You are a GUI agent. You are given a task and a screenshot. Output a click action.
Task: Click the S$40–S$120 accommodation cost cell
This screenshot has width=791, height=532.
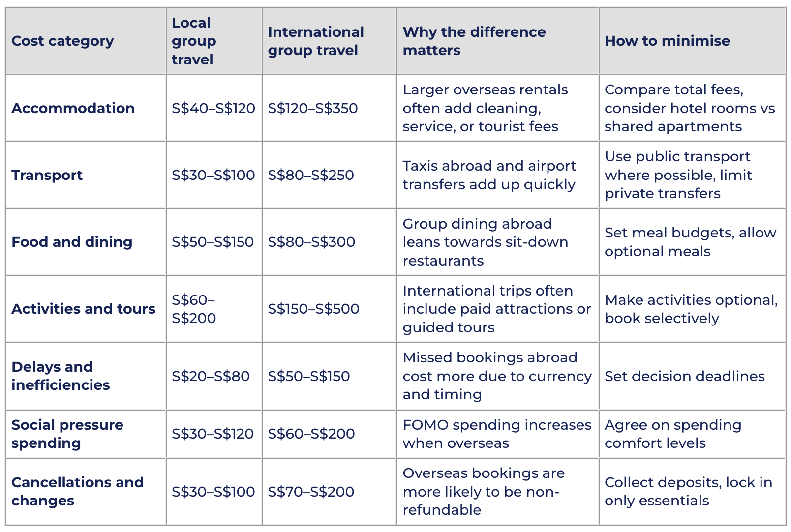click(214, 108)
